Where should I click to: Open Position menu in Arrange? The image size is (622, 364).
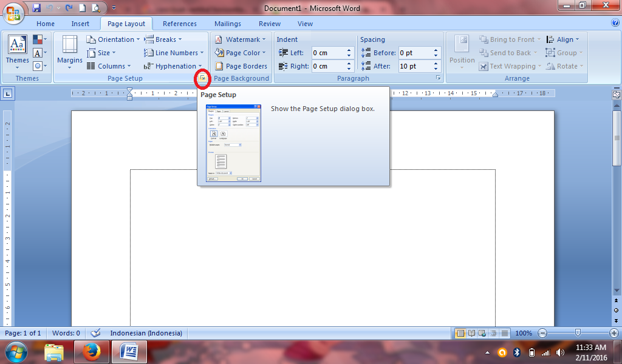click(462, 52)
